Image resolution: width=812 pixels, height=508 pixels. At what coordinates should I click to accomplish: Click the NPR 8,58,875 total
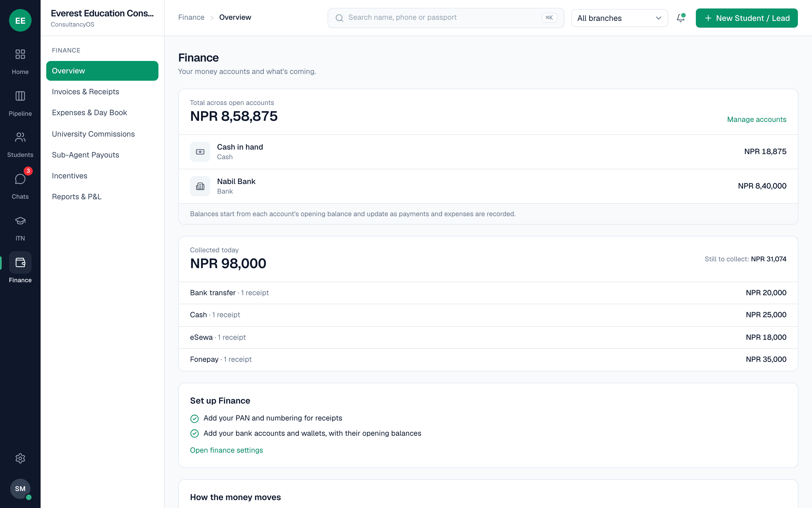233,116
